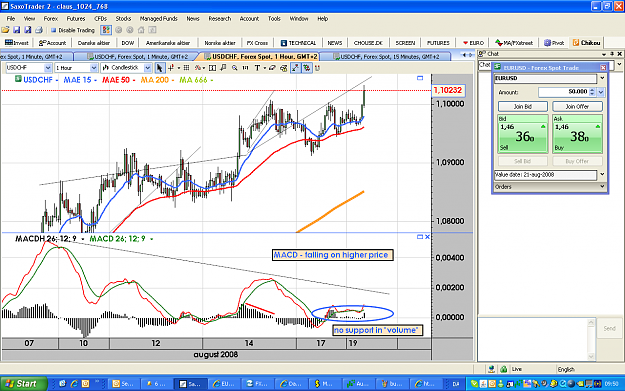
Task: Click the Open folder icon in the toolbar
Action: 5,30
